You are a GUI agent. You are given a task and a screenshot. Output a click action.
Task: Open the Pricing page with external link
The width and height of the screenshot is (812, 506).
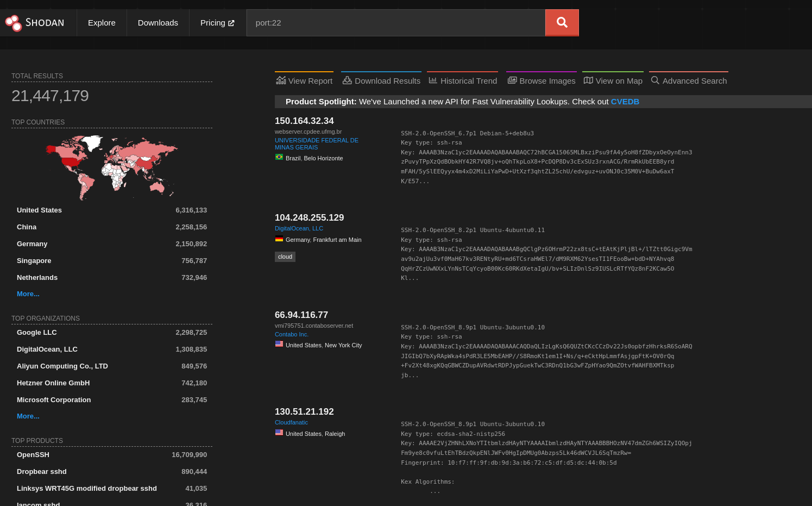pos(217,22)
